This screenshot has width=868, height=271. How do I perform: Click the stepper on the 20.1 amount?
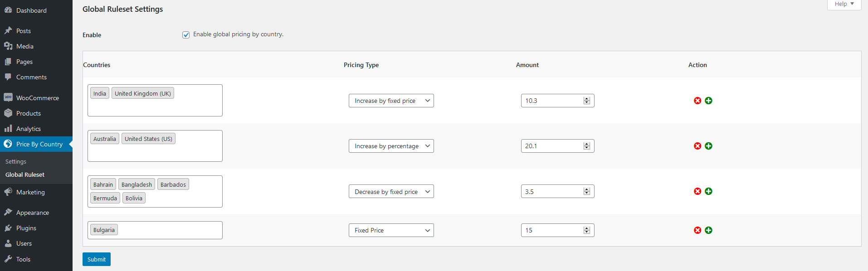[587, 146]
